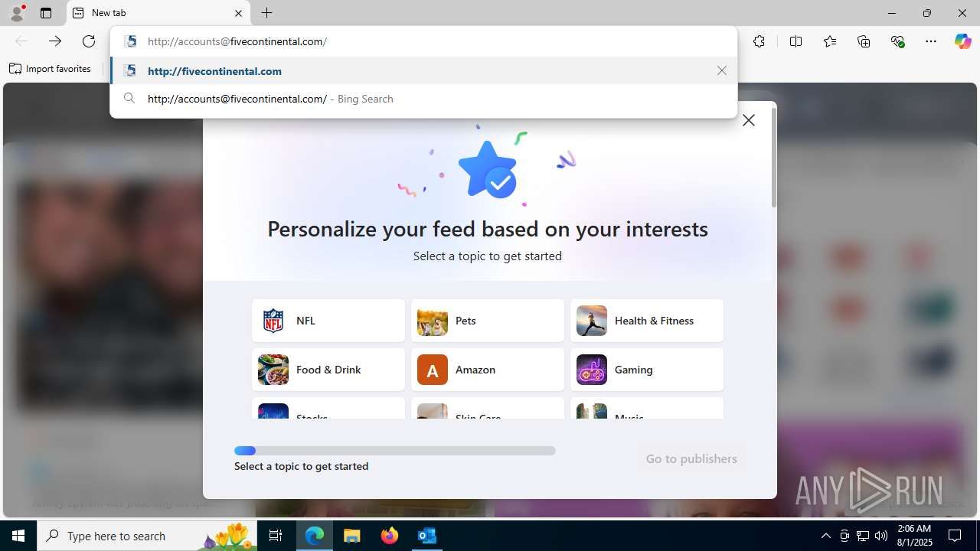Click the dialog vertical scrollbar
This screenshot has width=980, height=551.
click(774, 157)
